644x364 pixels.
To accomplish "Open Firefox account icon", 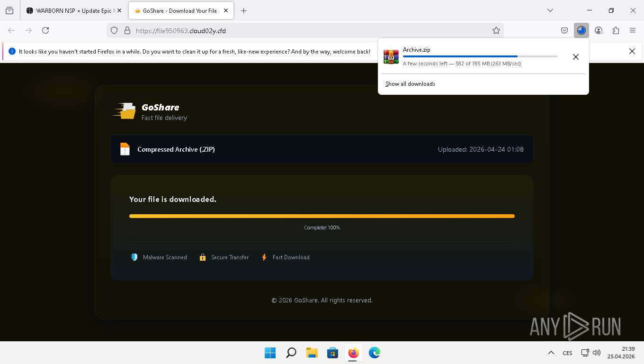I will [599, 30].
